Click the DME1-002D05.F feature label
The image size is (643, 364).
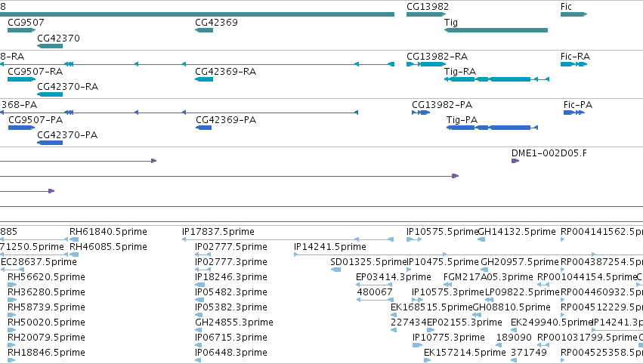tap(549, 153)
